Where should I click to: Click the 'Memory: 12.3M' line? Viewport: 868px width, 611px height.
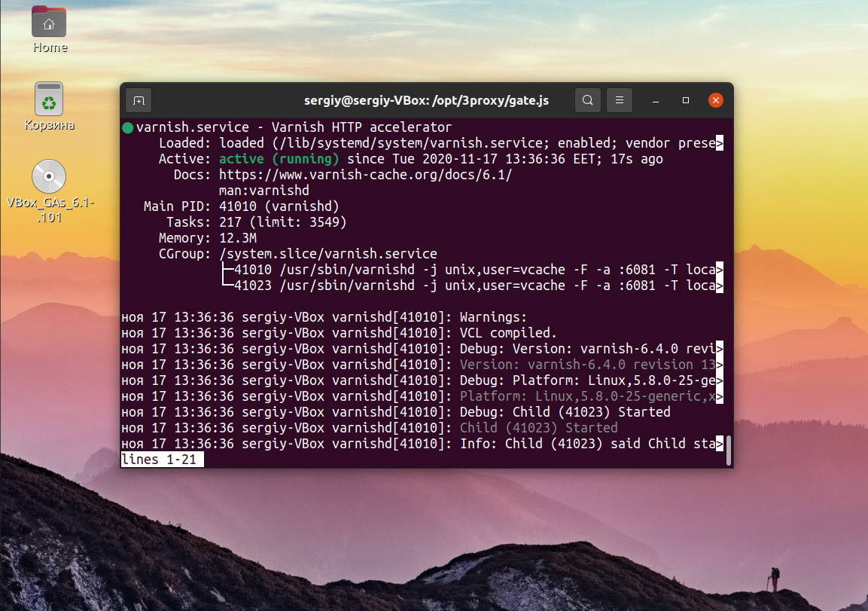(x=208, y=238)
